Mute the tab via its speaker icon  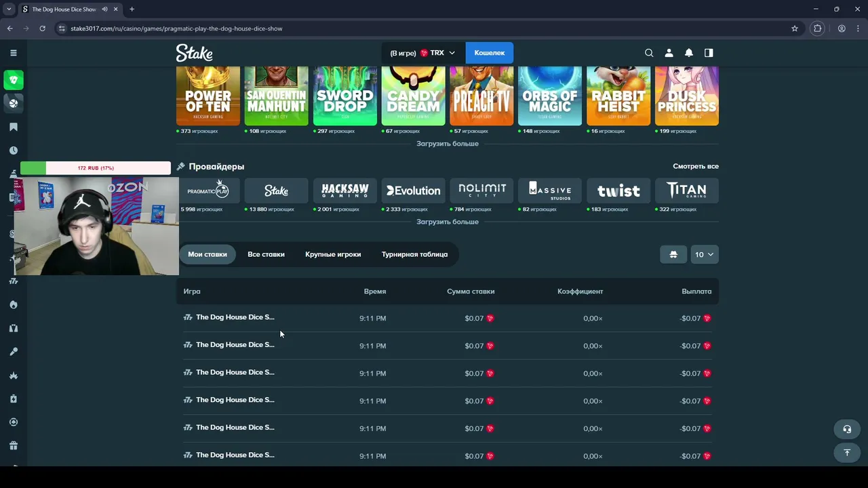click(x=104, y=9)
